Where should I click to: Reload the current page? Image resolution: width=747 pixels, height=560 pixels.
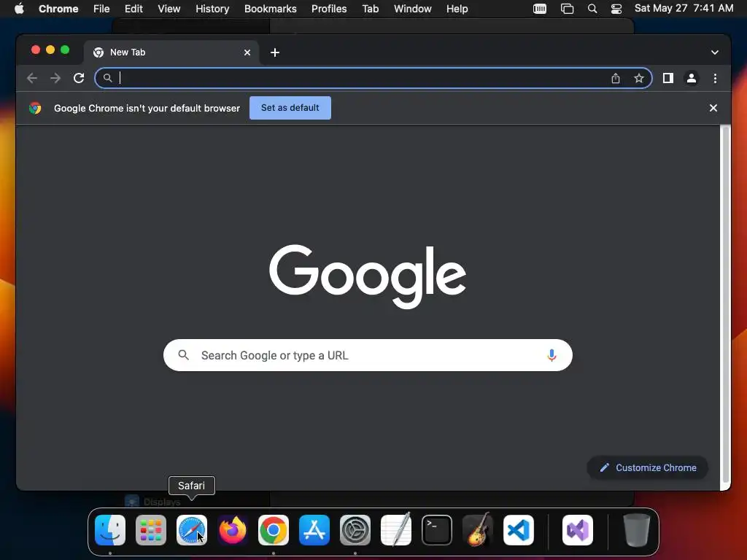coord(79,78)
